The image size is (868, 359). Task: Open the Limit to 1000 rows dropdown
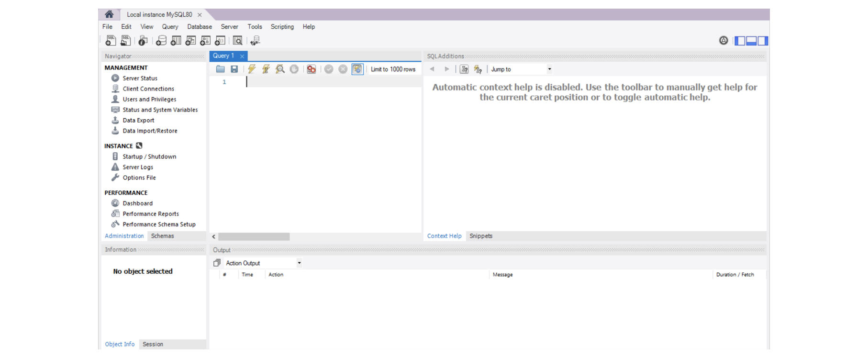point(393,69)
